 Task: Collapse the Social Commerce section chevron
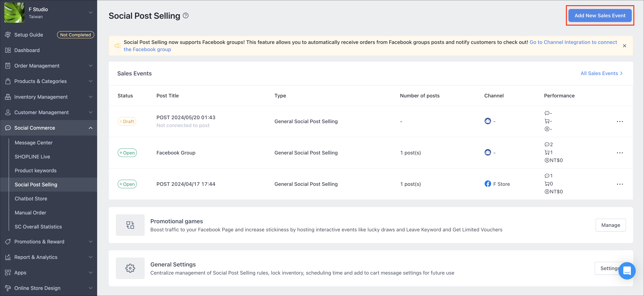[x=90, y=128]
